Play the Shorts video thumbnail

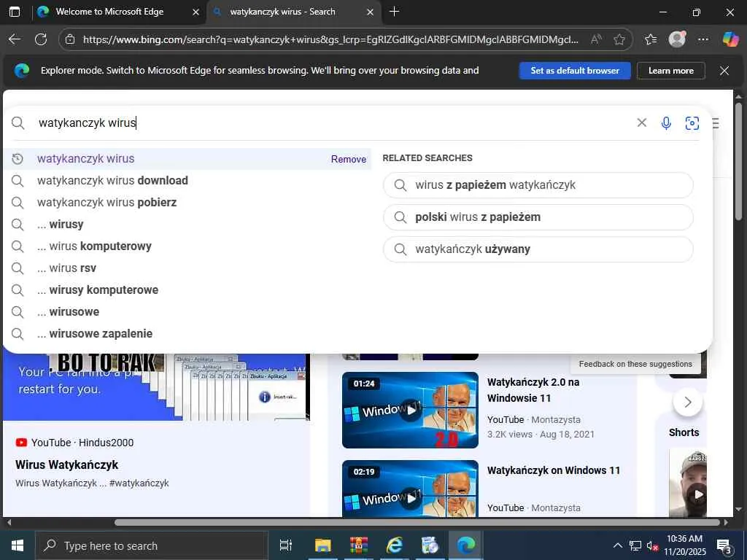click(x=687, y=483)
